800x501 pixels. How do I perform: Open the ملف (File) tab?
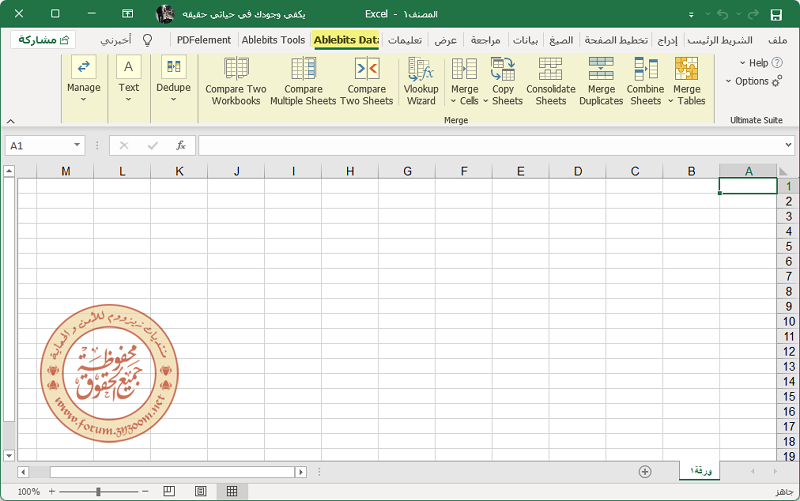click(x=778, y=40)
